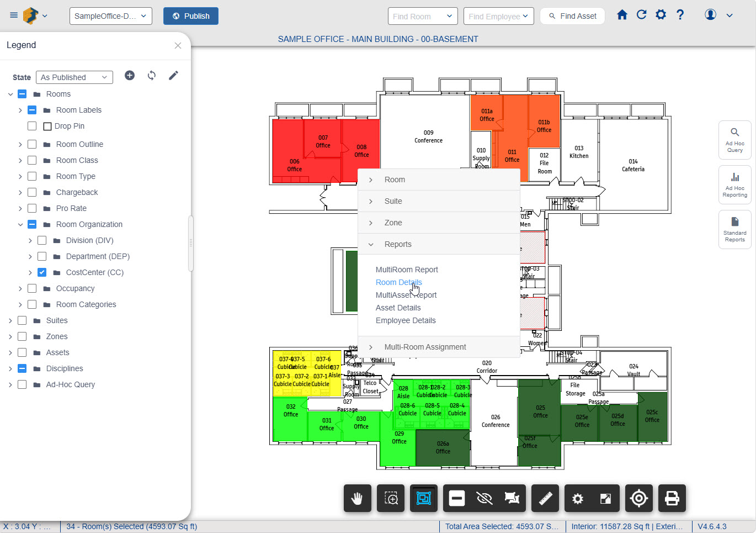
Task: Expand Multi-Room Assignment menu section
Action: [439, 347]
